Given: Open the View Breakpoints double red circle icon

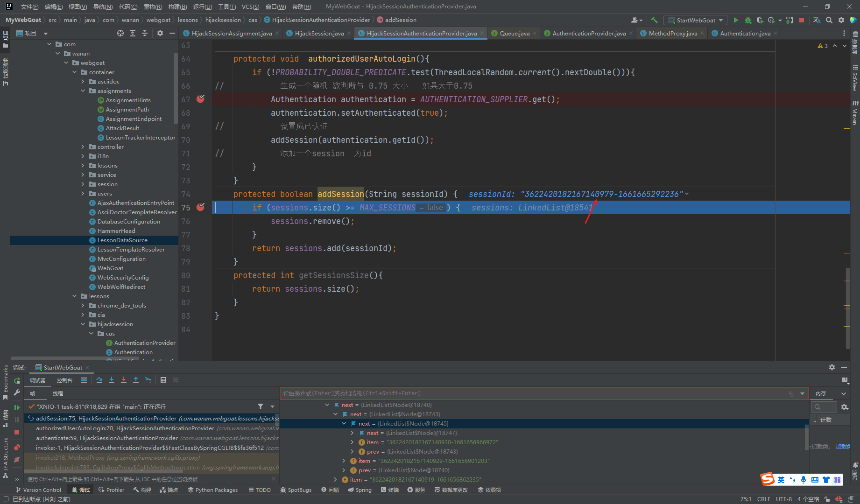Looking at the screenshot, I should coord(17,447).
